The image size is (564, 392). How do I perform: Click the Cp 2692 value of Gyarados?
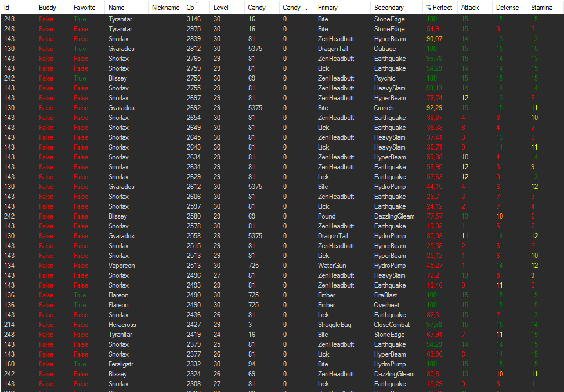(194, 108)
